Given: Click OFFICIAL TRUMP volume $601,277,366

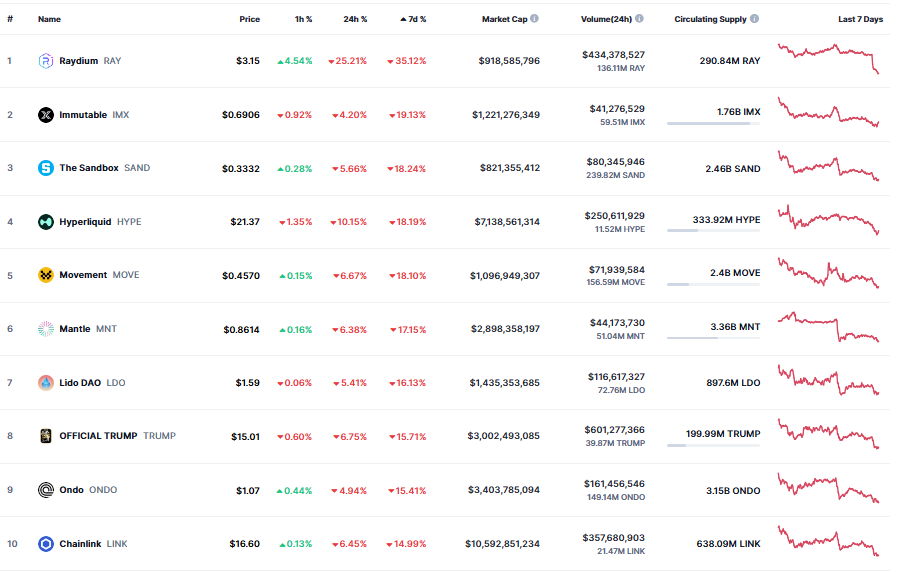Looking at the screenshot, I should coord(615,430).
